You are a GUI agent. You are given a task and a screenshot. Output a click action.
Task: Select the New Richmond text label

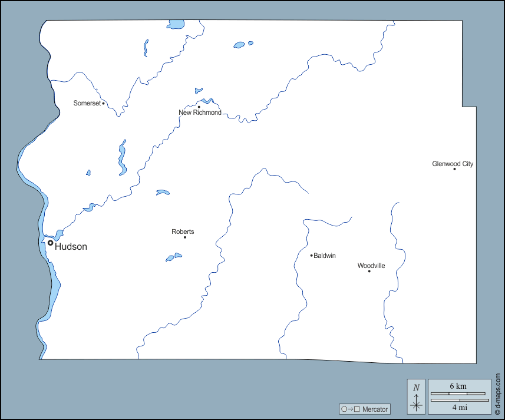coord(200,113)
